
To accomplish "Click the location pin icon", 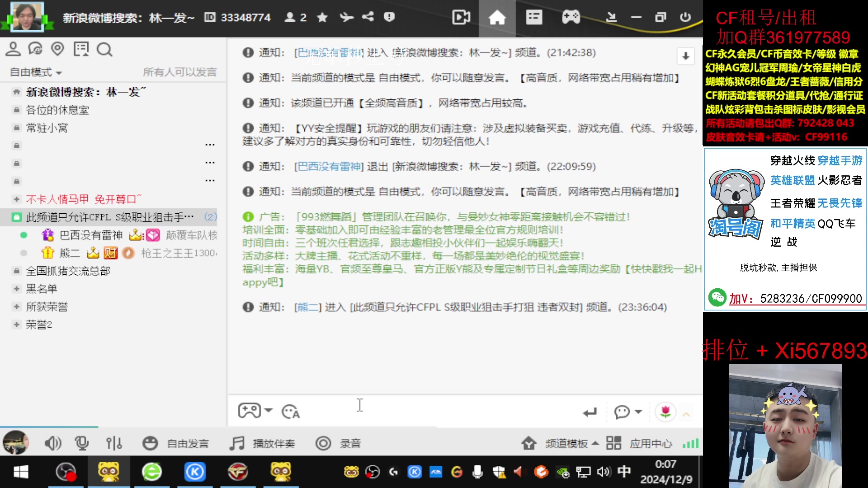I will click(x=57, y=49).
